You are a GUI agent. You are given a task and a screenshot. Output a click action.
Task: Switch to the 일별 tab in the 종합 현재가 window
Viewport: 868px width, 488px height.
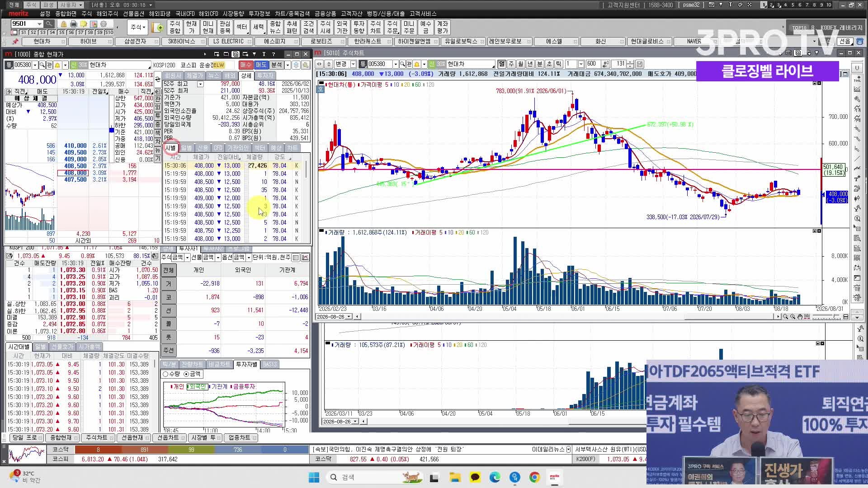click(x=186, y=148)
